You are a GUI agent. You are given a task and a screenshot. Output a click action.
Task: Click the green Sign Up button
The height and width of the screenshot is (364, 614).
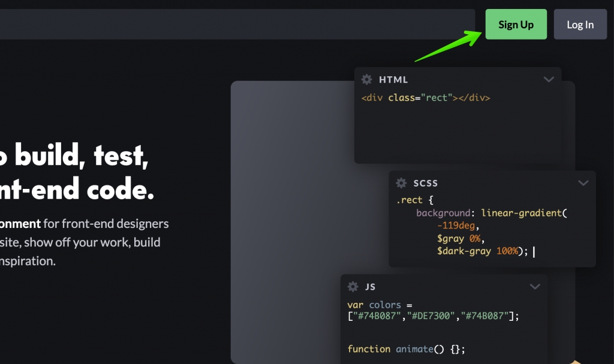[516, 25]
